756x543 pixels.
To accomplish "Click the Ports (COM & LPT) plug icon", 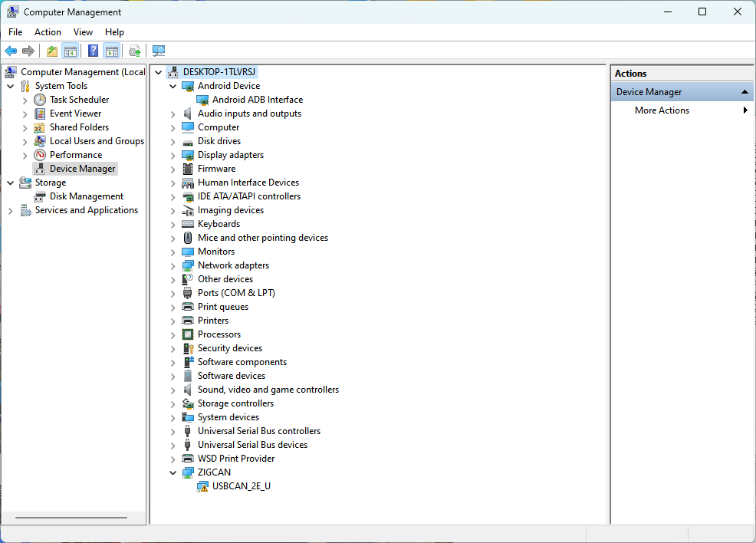I will (188, 293).
